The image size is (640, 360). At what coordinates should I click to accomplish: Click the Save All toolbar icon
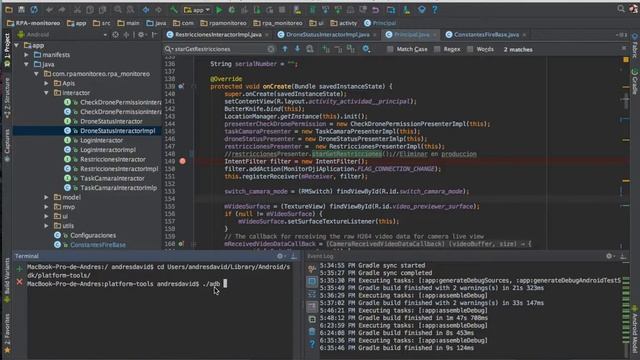[21, 9]
